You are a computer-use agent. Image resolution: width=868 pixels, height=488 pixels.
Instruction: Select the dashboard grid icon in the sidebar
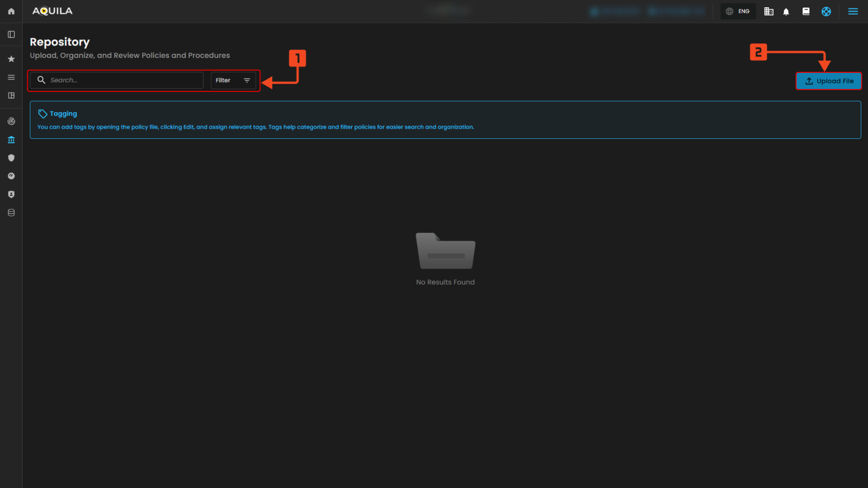[x=11, y=96]
